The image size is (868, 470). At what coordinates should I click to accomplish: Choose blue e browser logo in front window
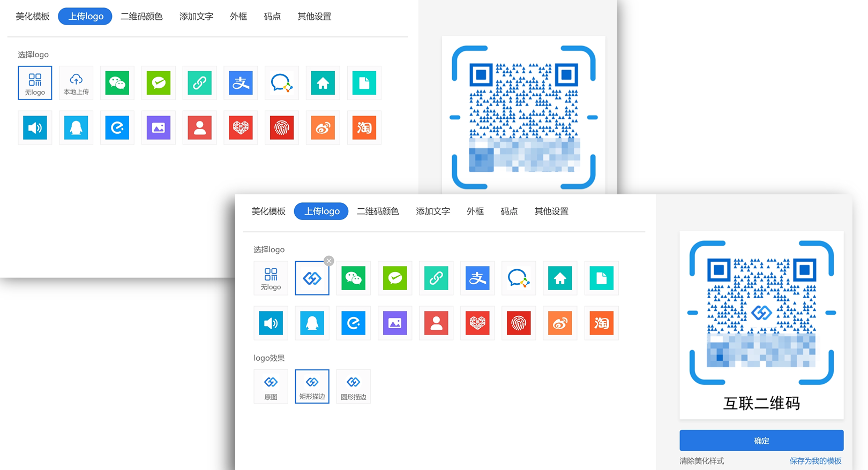[354, 323]
